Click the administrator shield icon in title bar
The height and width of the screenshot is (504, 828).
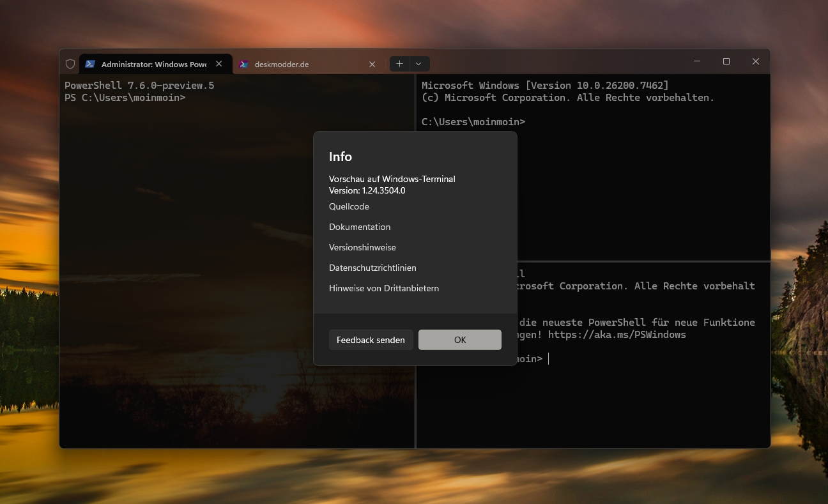pyautogui.click(x=70, y=64)
